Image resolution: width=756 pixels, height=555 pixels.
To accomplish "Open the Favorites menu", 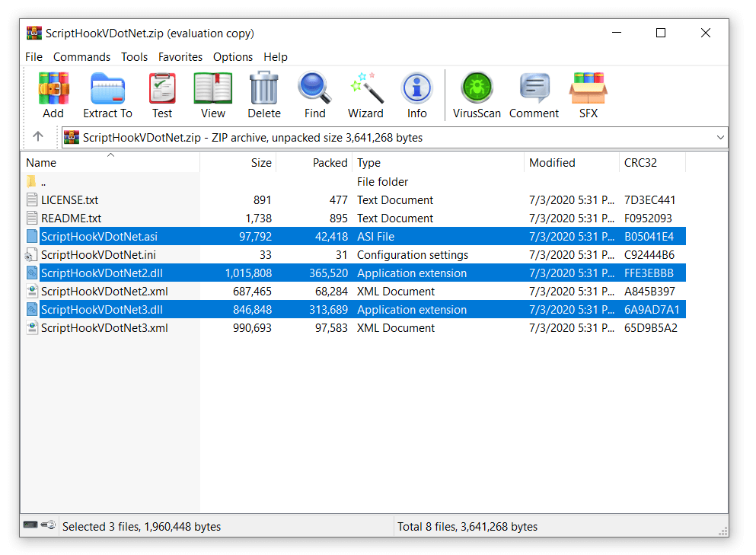I will pos(180,57).
